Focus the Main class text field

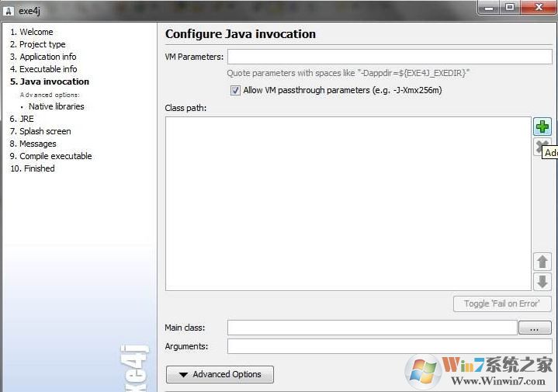373,328
